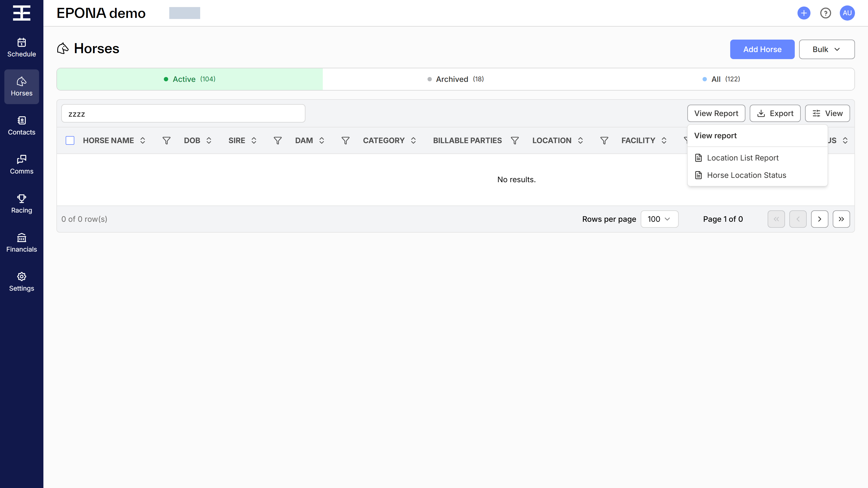Open the Financials section in sidebar
The width and height of the screenshot is (868, 488).
22,243
